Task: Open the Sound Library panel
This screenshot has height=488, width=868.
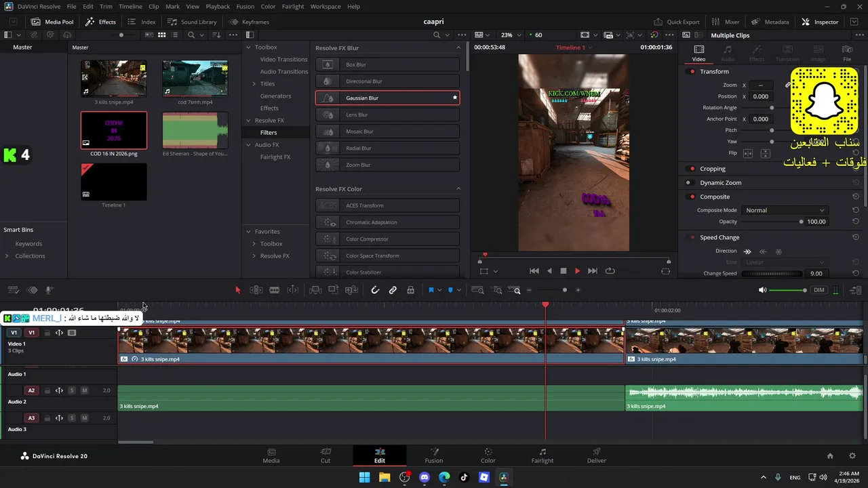Action: point(193,22)
